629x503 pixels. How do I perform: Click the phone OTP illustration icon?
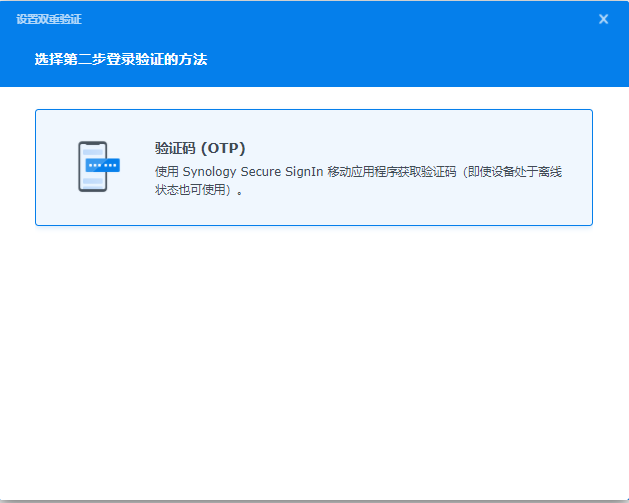pyautogui.click(x=99, y=166)
